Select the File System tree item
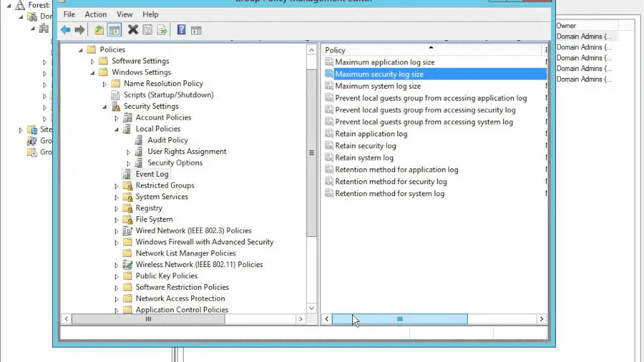Image resolution: width=644 pixels, height=362 pixels. pyautogui.click(x=154, y=219)
